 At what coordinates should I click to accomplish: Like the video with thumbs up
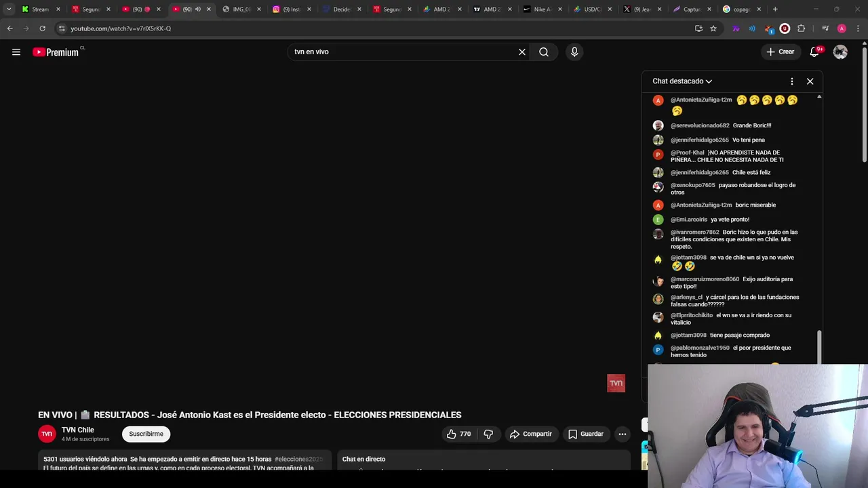[x=459, y=434]
